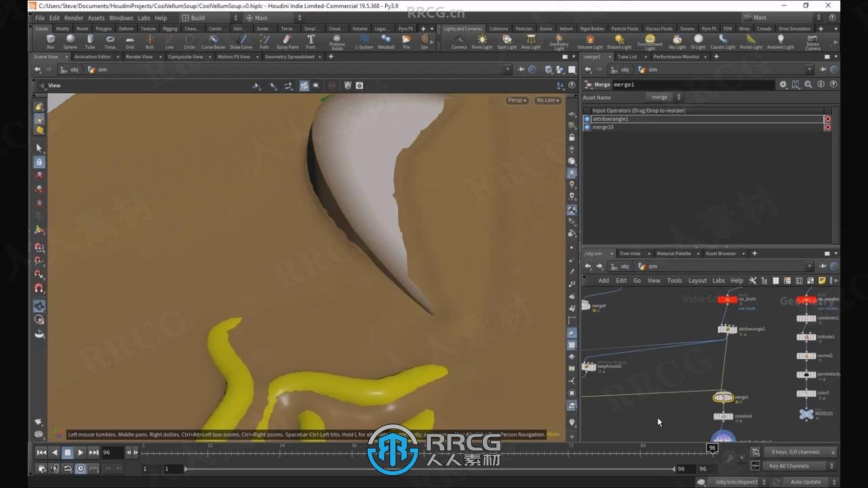Switch to the Animation Editor tab
The image size is (868, 488).
(92, 57)
